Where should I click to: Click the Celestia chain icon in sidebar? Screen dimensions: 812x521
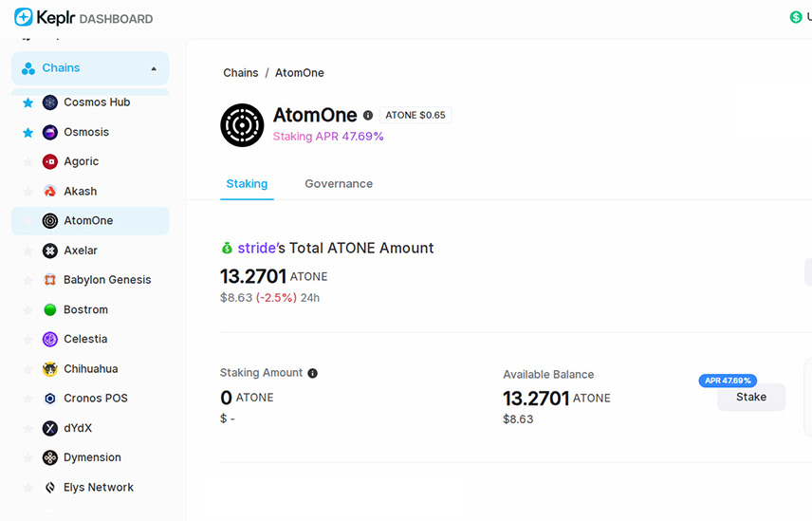[x=50, y=339]
